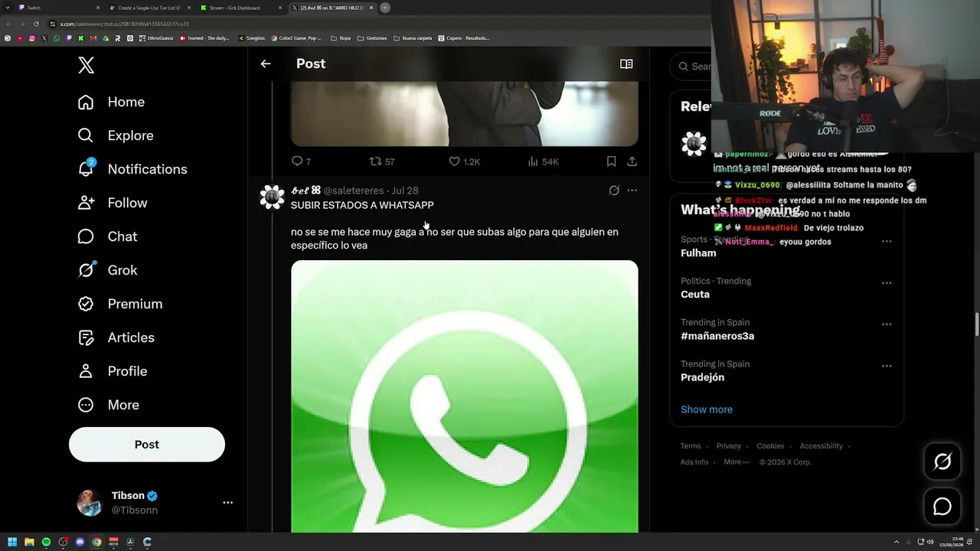The image size is (980, 551).
Task: Open @saletereres profile handle link
Action: [353, 191]
